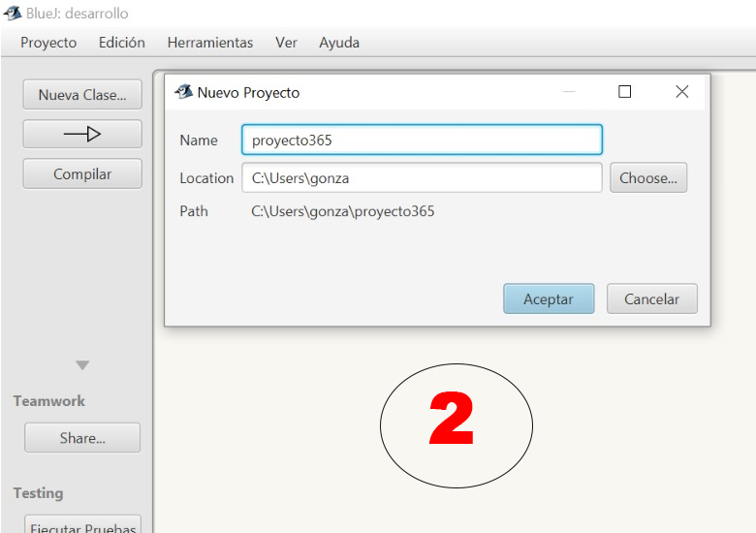Image resolution: width=756 pixels, height=533 pixels.
Task: Click the Testing section heading
Action: tap(39, 493)
